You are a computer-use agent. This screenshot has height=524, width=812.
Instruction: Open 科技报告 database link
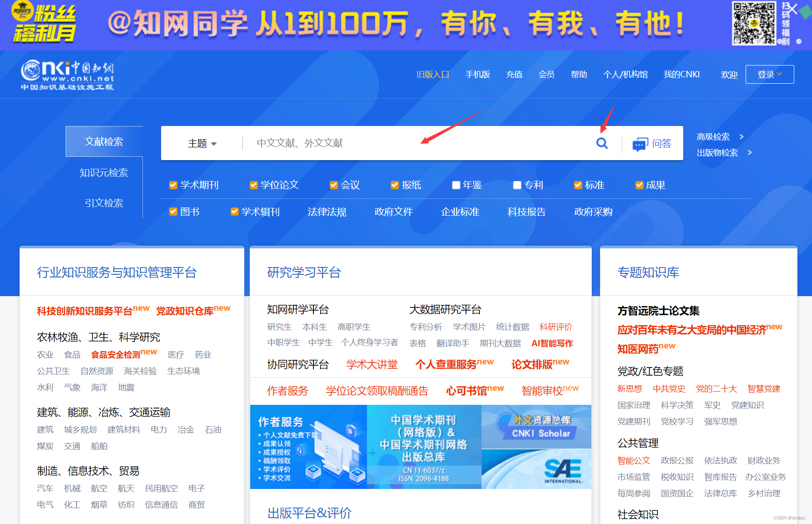click(x=526, y=212)
